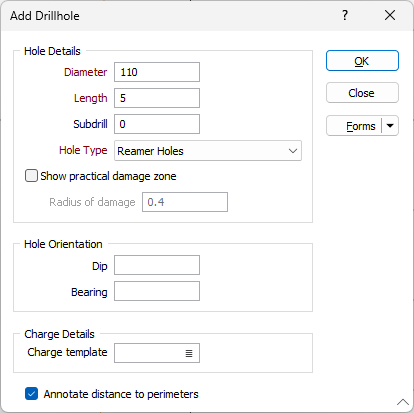Open the Charge template list icon

coord(189,353)
